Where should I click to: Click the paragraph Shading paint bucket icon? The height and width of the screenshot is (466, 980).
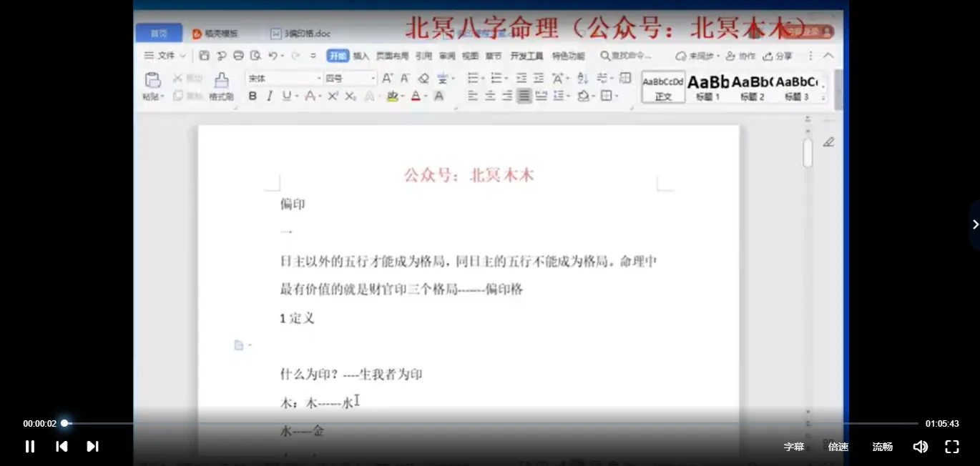tap(583, 96)
